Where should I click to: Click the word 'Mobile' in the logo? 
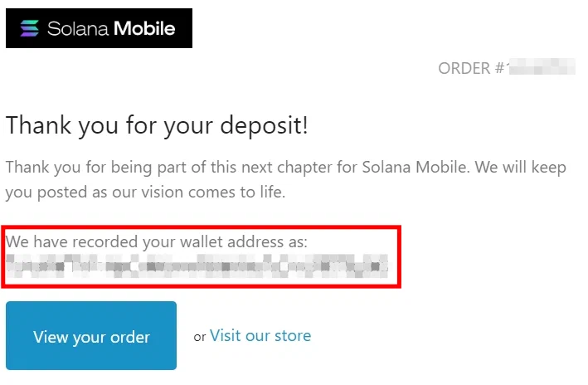[x=143, y=29]
